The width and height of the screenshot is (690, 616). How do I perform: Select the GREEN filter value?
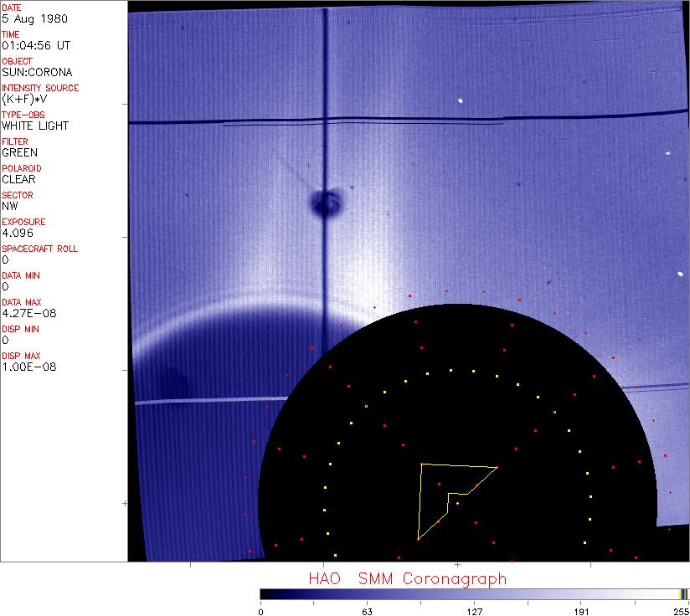coord(20,152)
